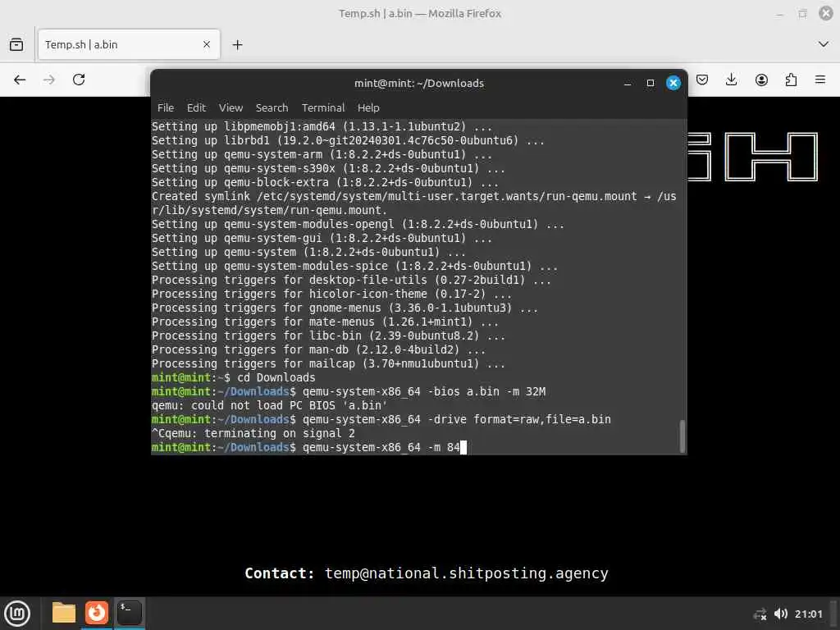Click the terminal scrollbar handle
The image size is (840, 630).
pos(682,436)
